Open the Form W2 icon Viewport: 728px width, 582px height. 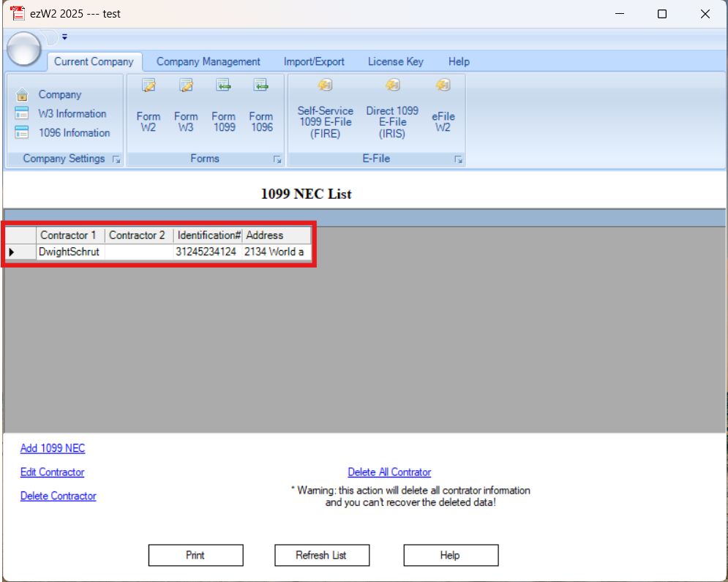[x=148, y=106]
